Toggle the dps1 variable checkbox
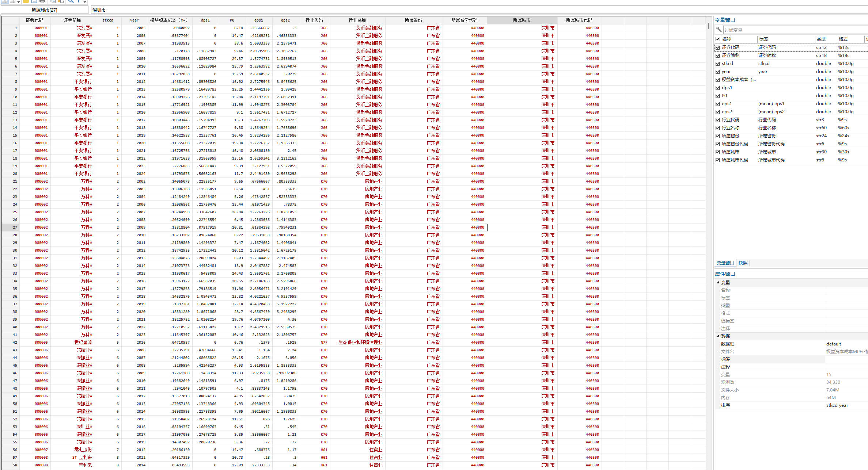This screenshot has width=868, height=470. click(718, 88)
